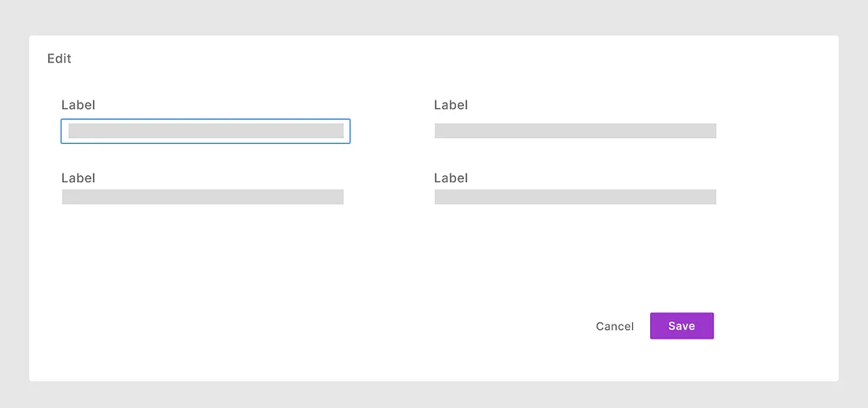
Task: Click the top-left Label text
Action: [78, 105]
